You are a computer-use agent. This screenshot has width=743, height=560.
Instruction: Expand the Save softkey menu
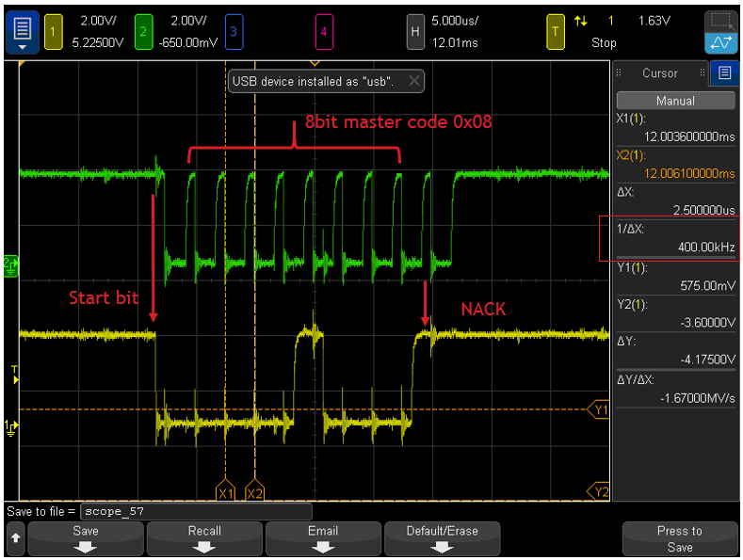click(x=86, y=538)
